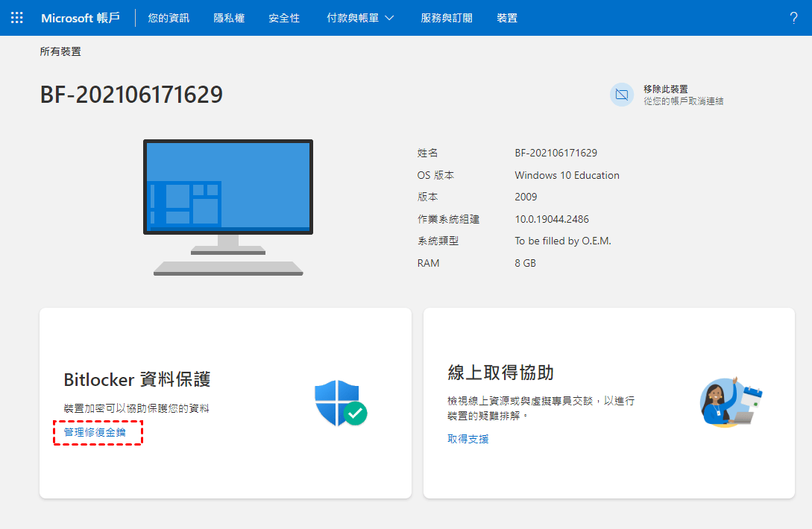This screenshot has width=812, height=529.
Task: Click the Bitlocker 資料保護 card title
Action: pos(137,379)
